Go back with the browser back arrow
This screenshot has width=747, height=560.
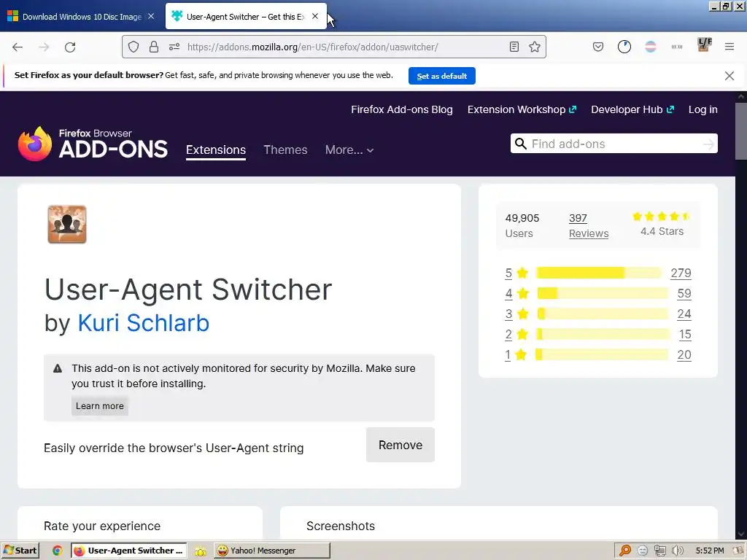tap(18, 47)
